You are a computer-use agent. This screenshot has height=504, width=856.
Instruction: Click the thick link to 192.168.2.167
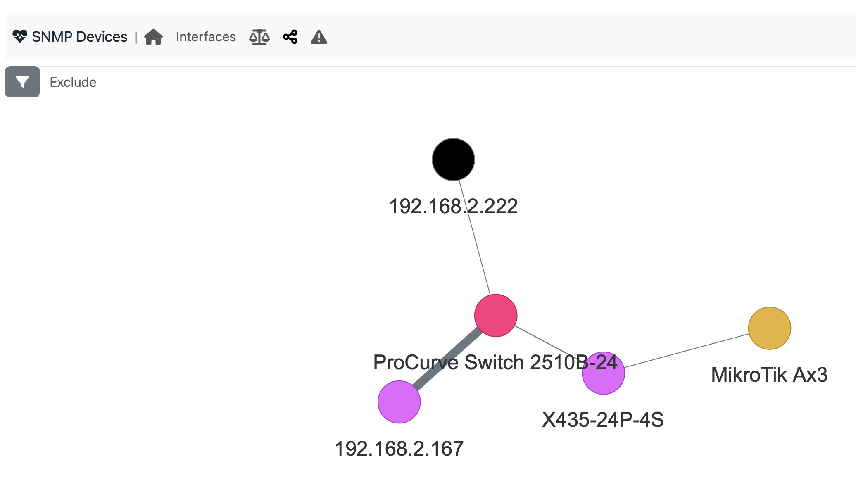pyautogui.click(x=447, y=359)
